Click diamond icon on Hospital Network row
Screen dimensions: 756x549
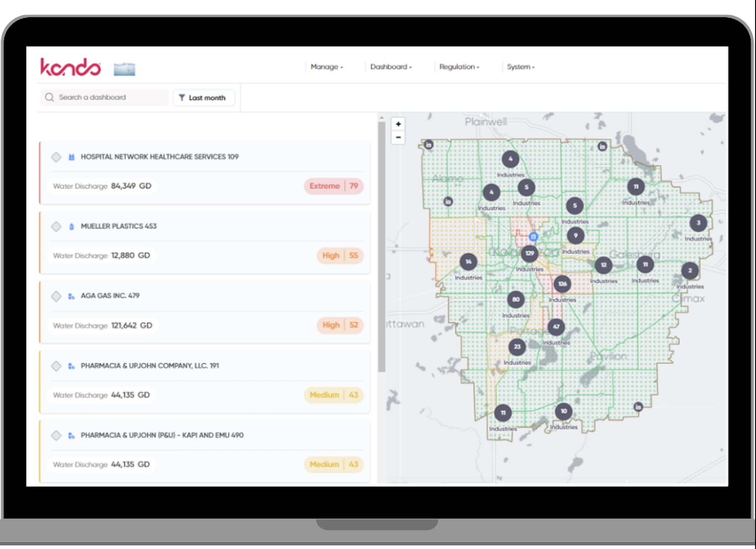[x=56, y=157]
